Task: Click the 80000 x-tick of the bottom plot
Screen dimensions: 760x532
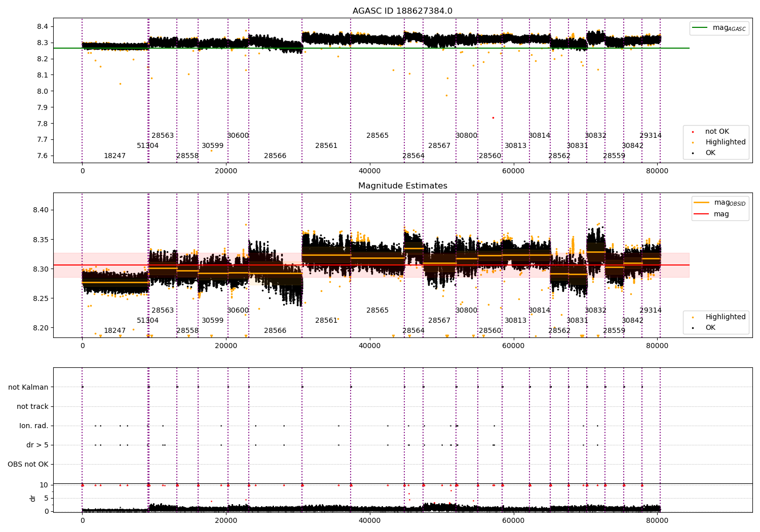Action: (x=657, y=520)
